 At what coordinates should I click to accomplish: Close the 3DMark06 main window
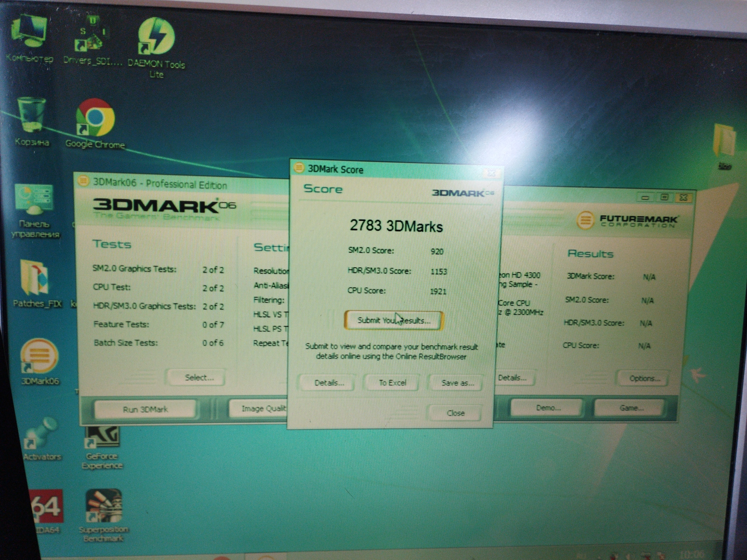(x=683, y=198)
